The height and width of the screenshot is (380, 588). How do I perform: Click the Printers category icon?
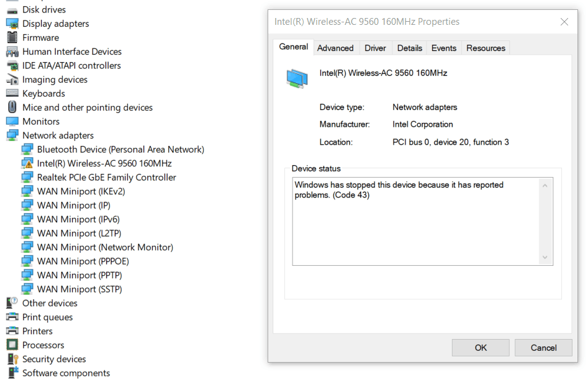[12, 331]
